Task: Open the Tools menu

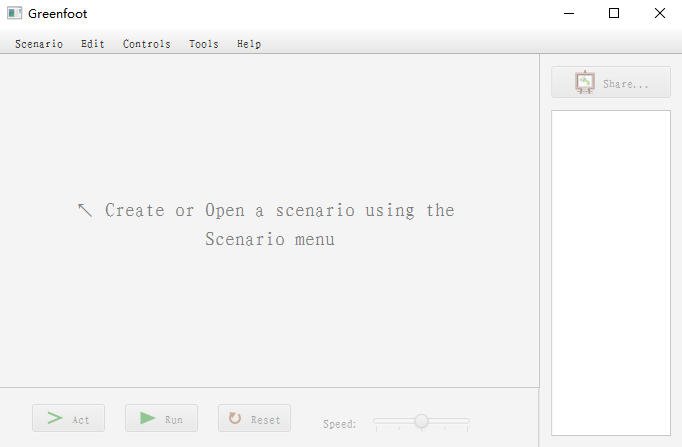Action: pos(204,44)
